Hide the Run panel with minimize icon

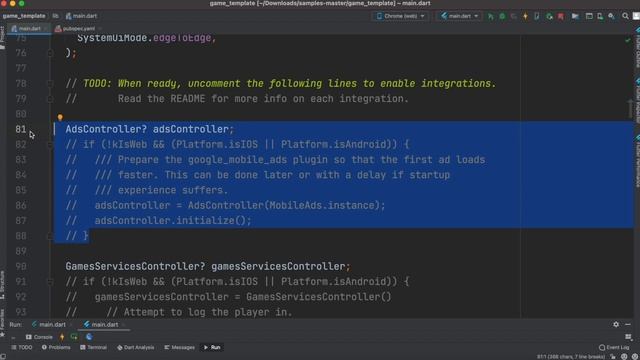(628, 324)
